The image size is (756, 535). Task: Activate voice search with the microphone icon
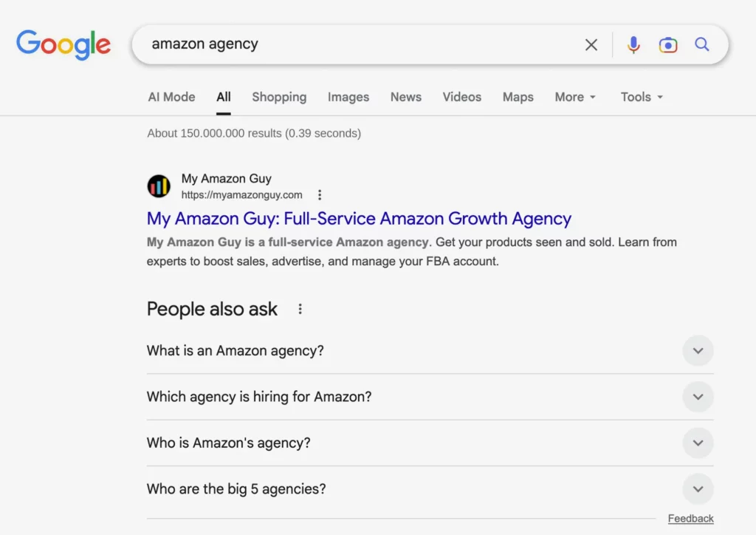tap(633, 44)
